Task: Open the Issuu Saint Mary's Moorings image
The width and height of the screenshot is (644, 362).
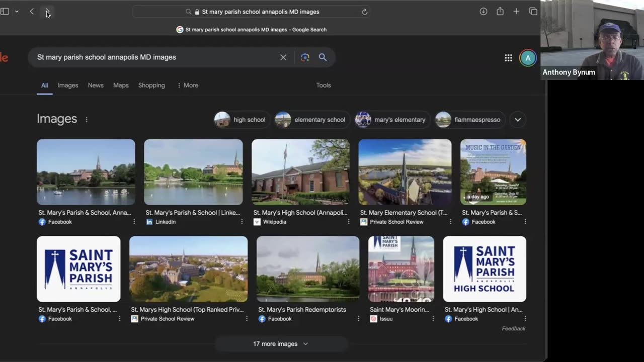Action: [x=401, y=269]
